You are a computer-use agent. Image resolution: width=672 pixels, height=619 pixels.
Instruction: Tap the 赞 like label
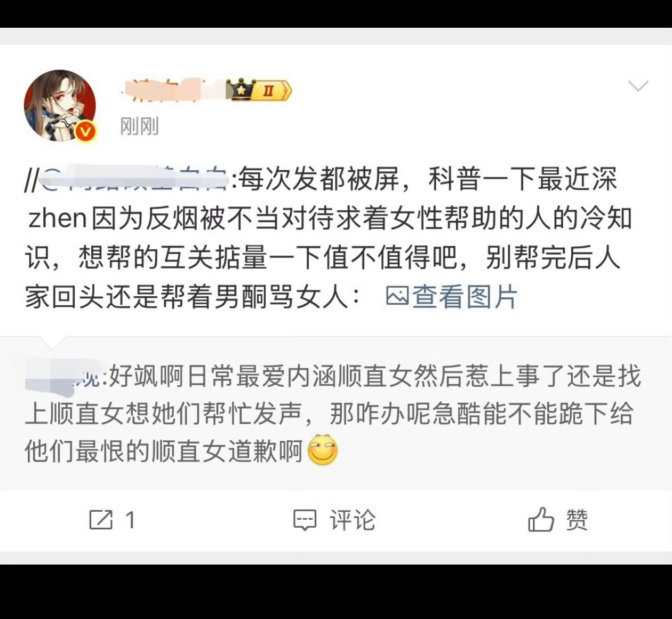pos(577,520)
